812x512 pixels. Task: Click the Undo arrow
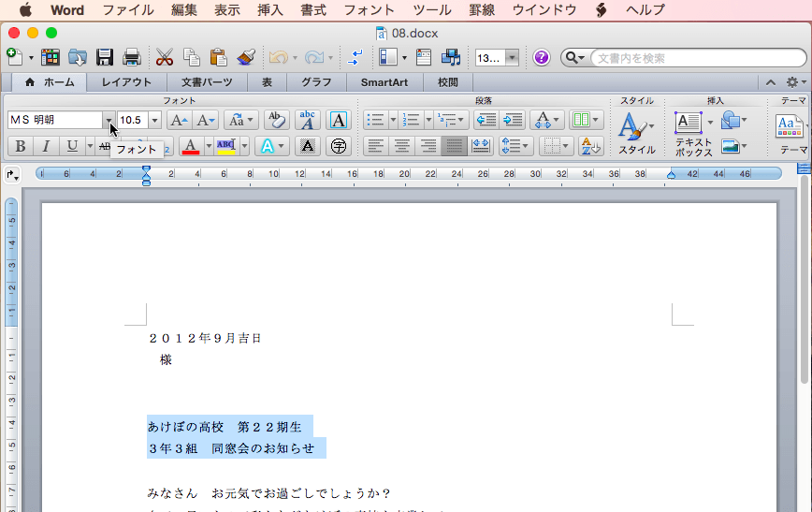(x=279, y=57)
